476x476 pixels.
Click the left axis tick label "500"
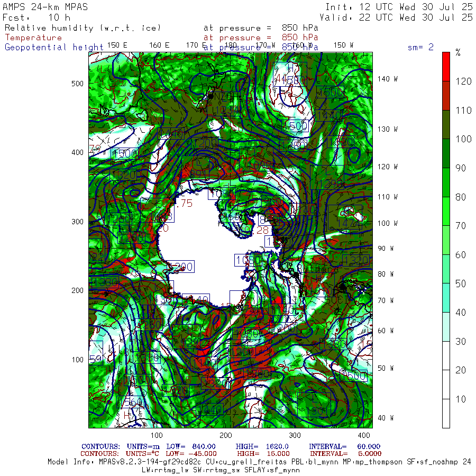77,84
